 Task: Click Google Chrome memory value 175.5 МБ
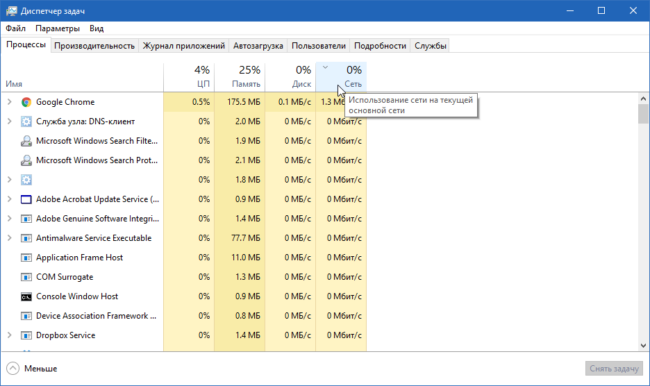point(244,102)
